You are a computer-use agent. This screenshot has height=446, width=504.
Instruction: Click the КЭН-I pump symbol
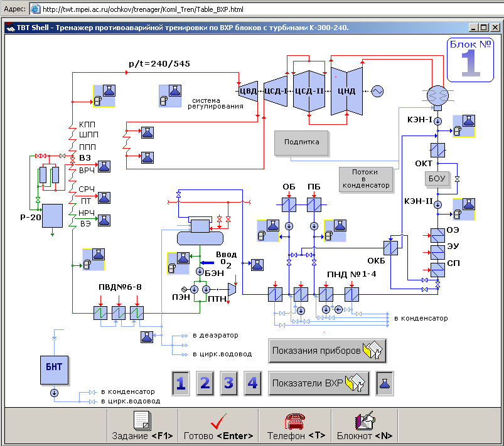pyautogui.click(x=438, y=121)
